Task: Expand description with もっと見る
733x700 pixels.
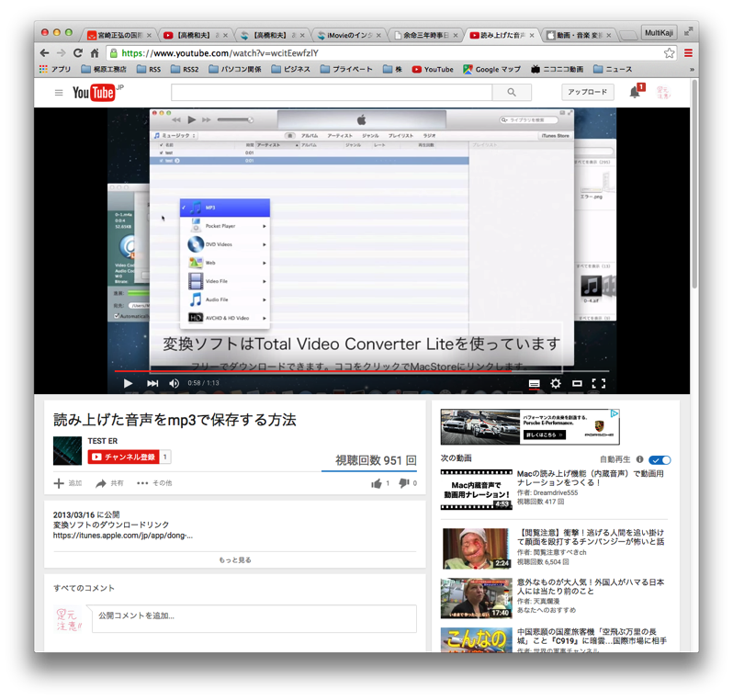Action: pyautogui.click(x=234, y=559)
